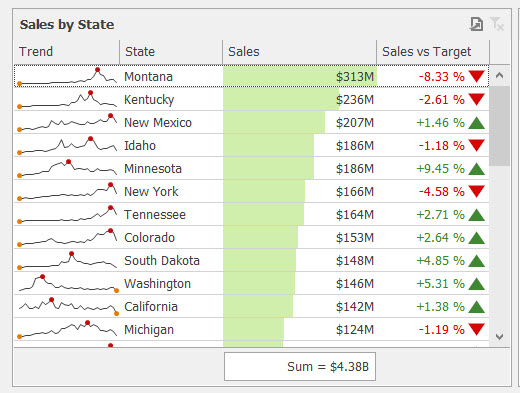Click the scrollbar down arrow
Screen dimensions: 520x393
(499, 336)
